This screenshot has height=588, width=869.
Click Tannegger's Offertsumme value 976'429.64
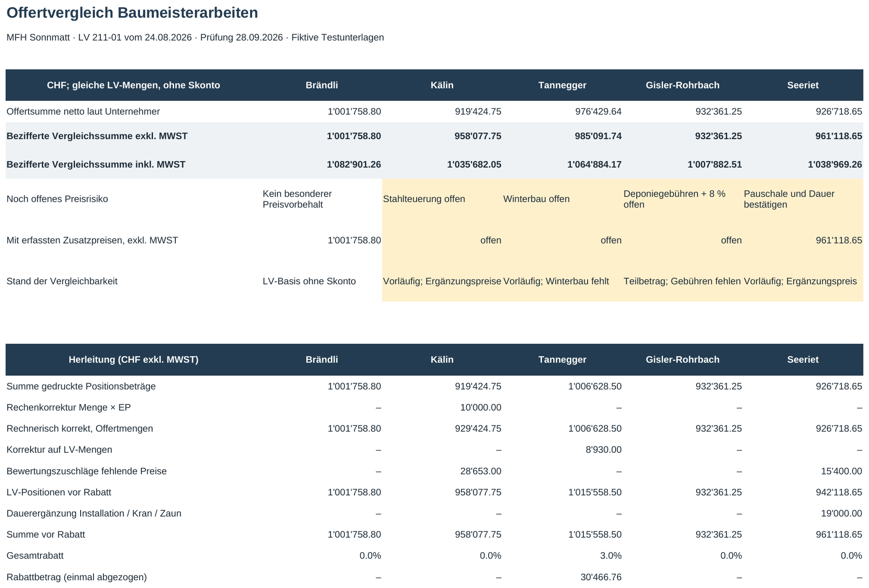tap(598, 112)
